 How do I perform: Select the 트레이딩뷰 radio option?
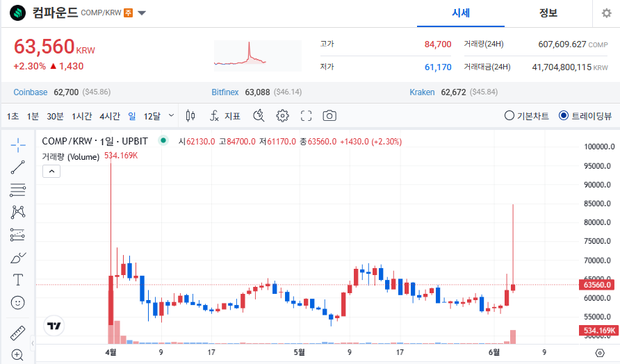coord(585,116)
